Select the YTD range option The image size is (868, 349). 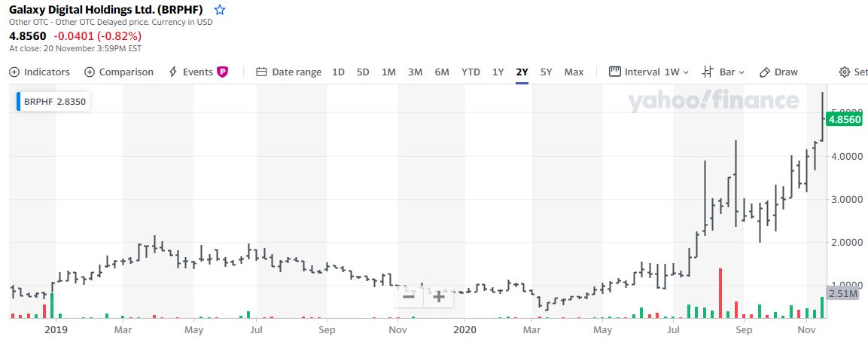click(471, 72)
